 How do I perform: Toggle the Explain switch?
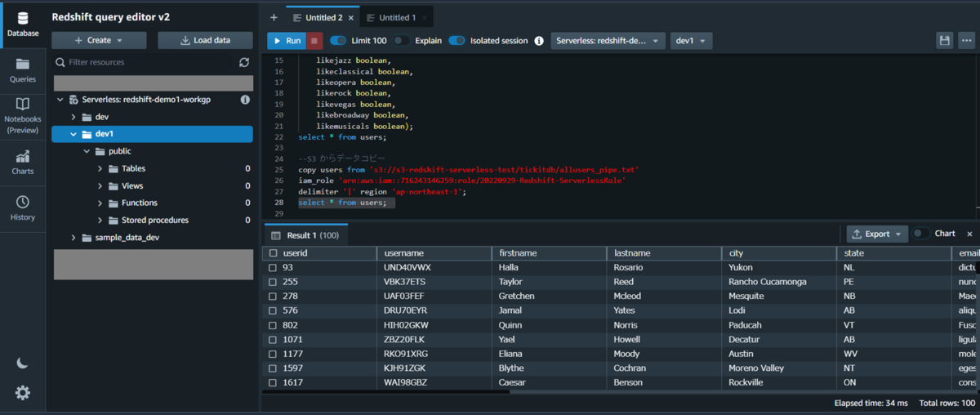point(401,41)
